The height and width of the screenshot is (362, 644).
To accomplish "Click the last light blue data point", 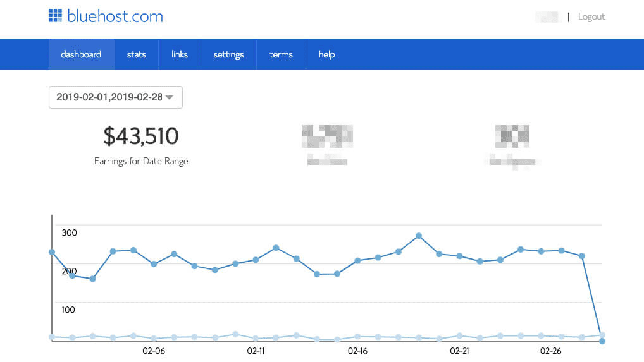I will [602, 335].
